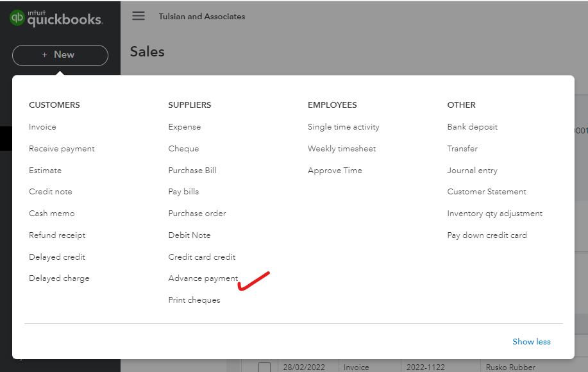Select Invoice under Customers
The height and width of the screenshot is (372, 588).
(42, 127)
